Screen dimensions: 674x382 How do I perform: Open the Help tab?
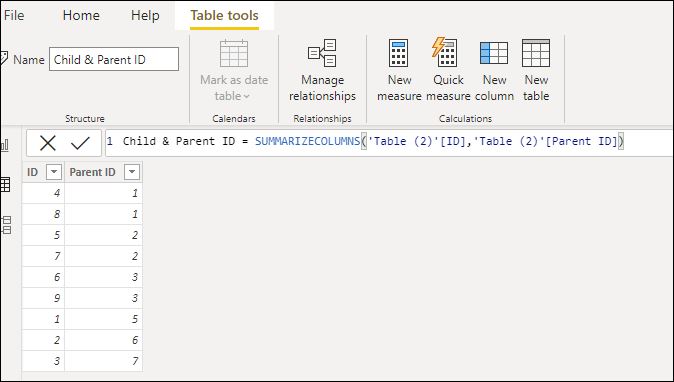click(145, 15)
